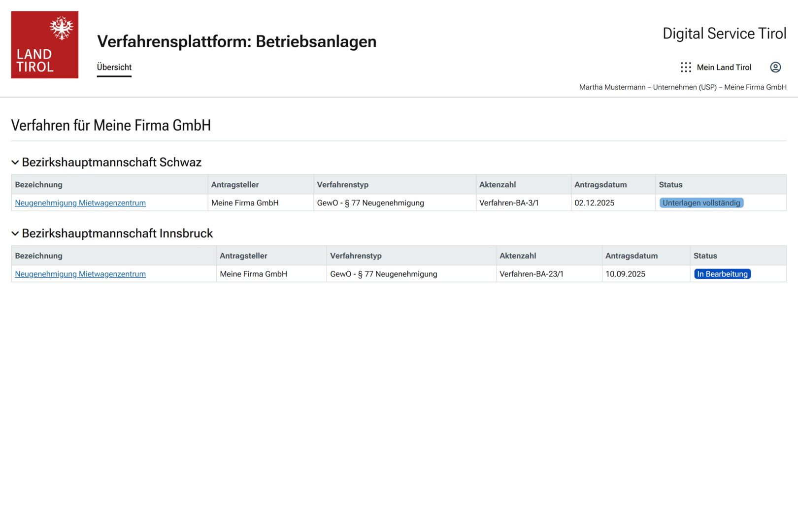Click Status column header in Schwaz table
798x532 pixels.
pos(670,185)
